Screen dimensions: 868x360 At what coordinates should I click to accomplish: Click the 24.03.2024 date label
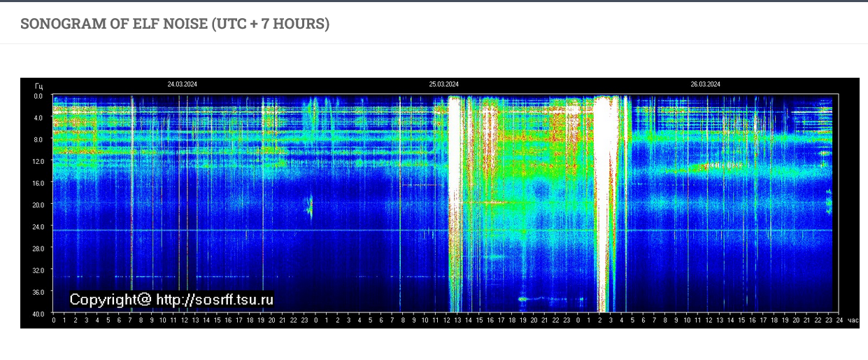click(182, 84)
